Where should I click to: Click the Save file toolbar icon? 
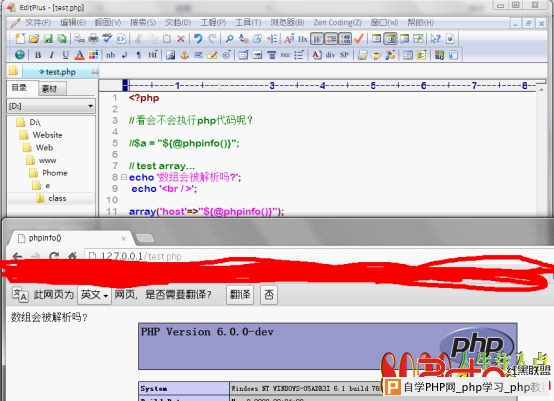point(48,39)
